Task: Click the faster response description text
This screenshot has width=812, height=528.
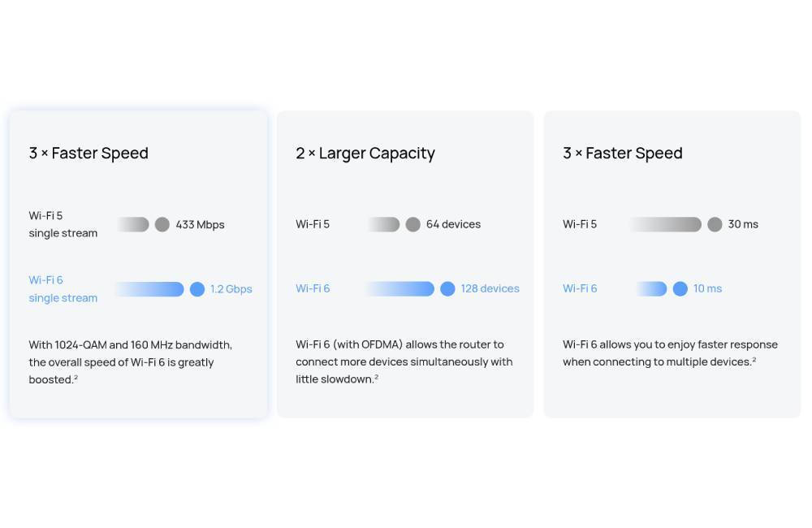Action: (670, 353)
